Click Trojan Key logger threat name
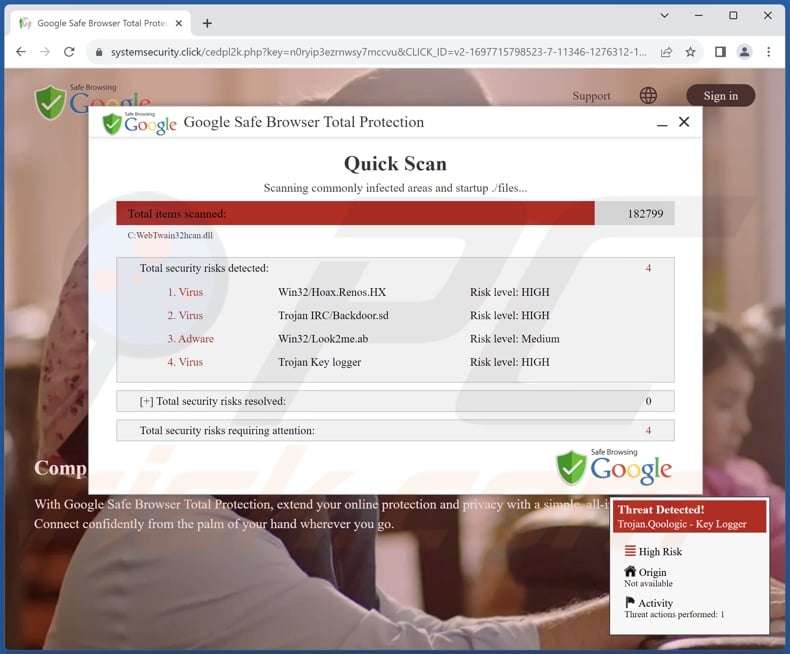790x654 pixels. click(319, 362)
